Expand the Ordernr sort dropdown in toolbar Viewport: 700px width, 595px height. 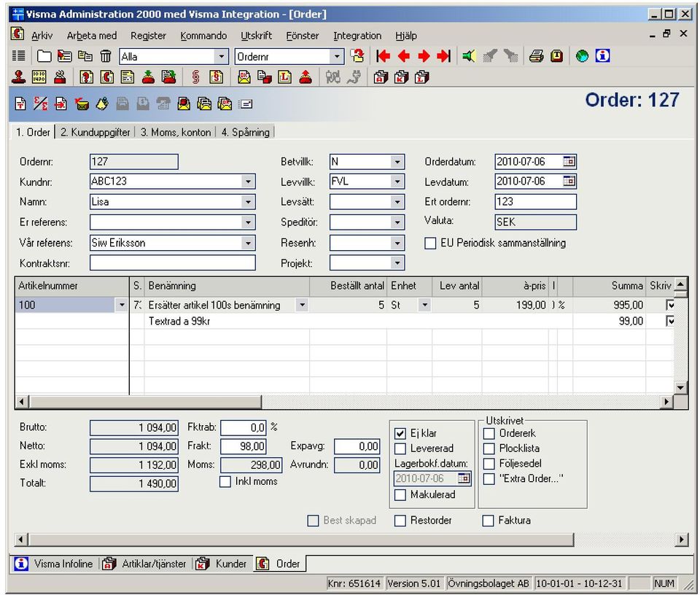pos(337,57)
